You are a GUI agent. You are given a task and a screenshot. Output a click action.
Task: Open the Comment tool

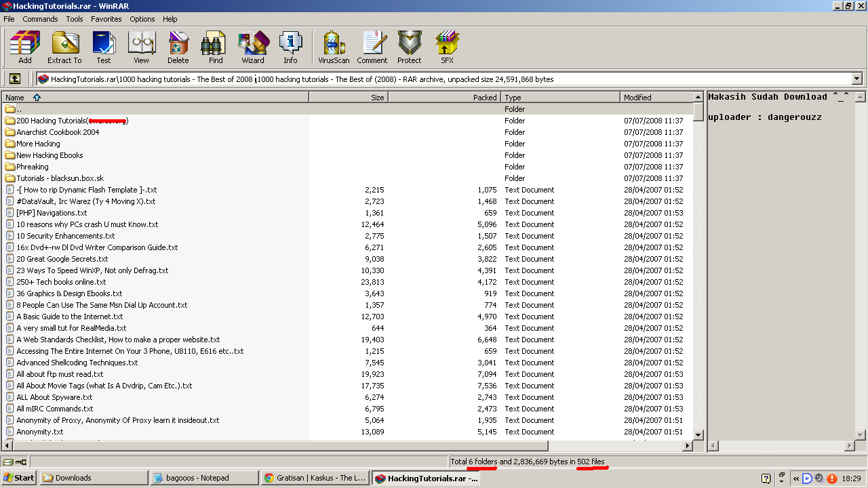372,47
